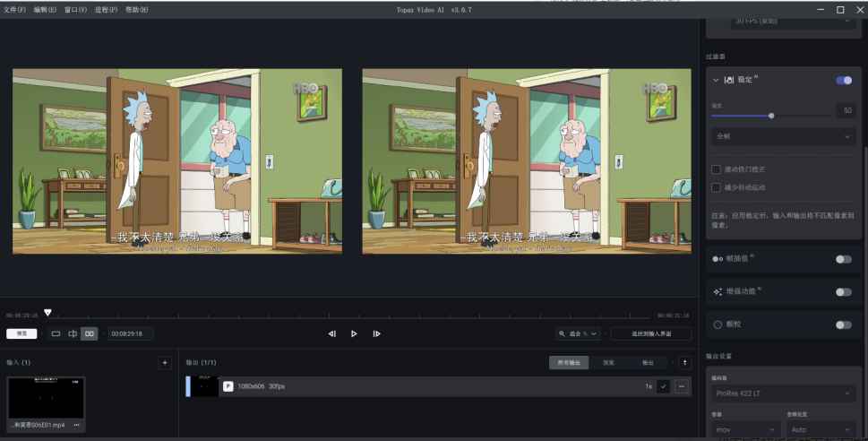Check the 减少抖动运动 checkbox

click(716, 187)
